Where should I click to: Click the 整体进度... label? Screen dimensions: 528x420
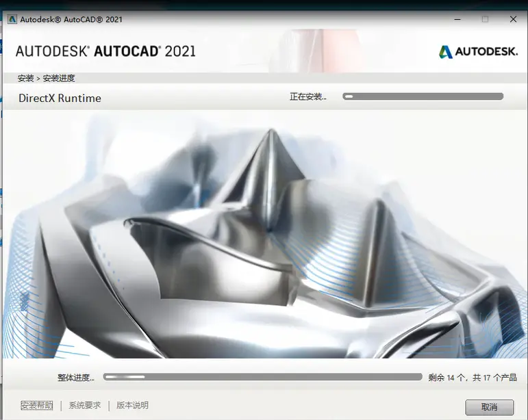pos(76,378)
